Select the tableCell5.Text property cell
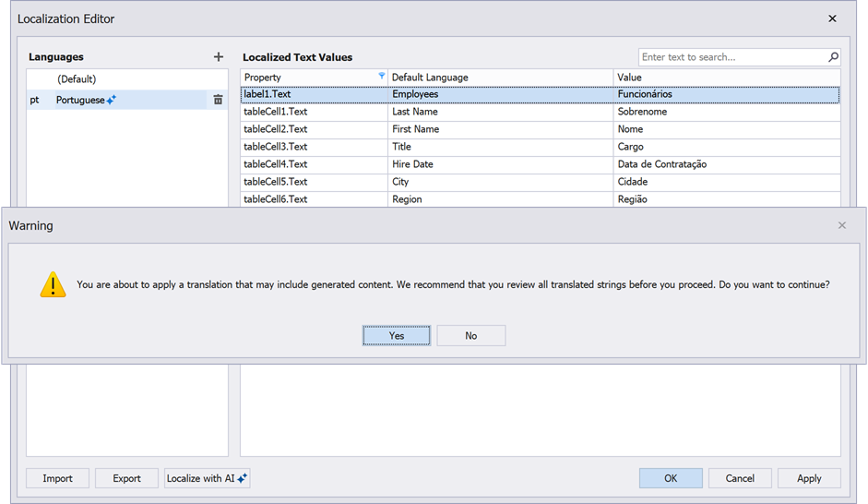This screenshot has width=868, height=504. tap(315, 182)
